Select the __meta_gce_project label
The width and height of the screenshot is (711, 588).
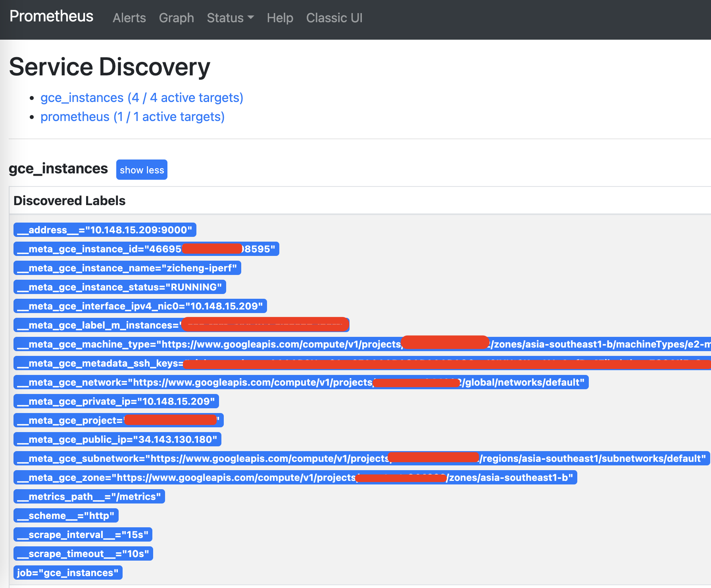[119, 421]
